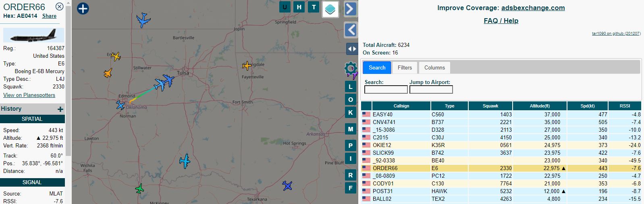
Task: Open map settings gear icon
Action: [351, 68]
